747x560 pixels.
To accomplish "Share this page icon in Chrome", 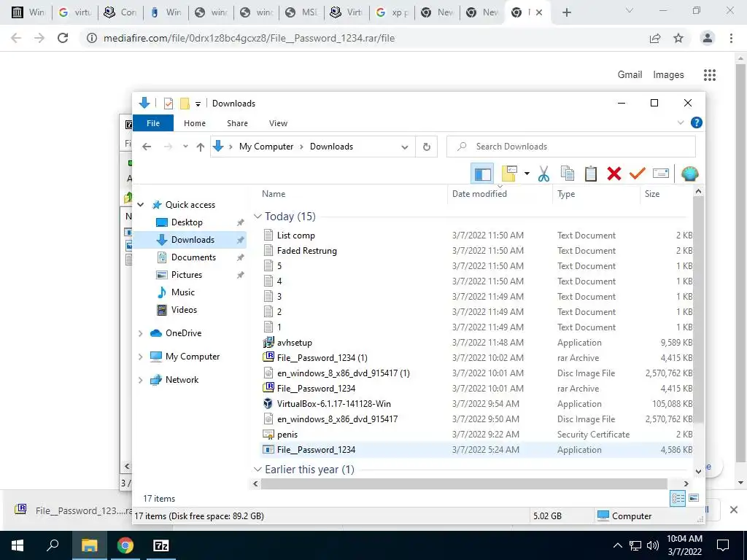I will tap(655, 38).
